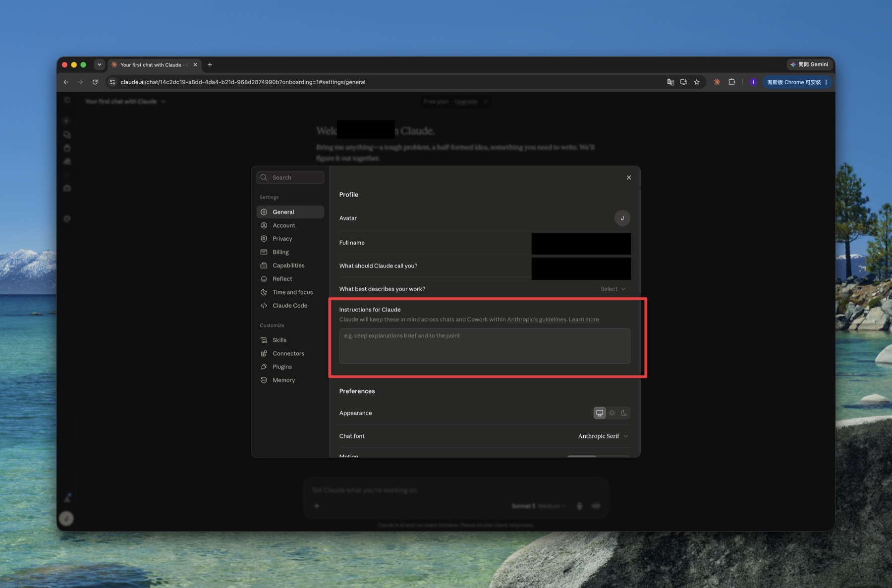Open Privacy settings section
This screenshot has height=588, width=892.
point(290,239)
